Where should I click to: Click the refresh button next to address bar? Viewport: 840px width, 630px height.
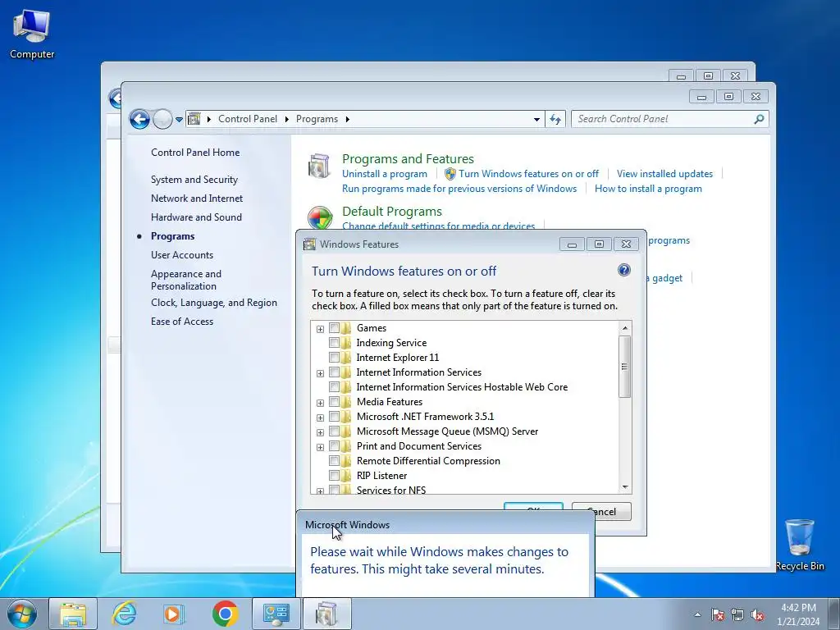click(555, 119)
